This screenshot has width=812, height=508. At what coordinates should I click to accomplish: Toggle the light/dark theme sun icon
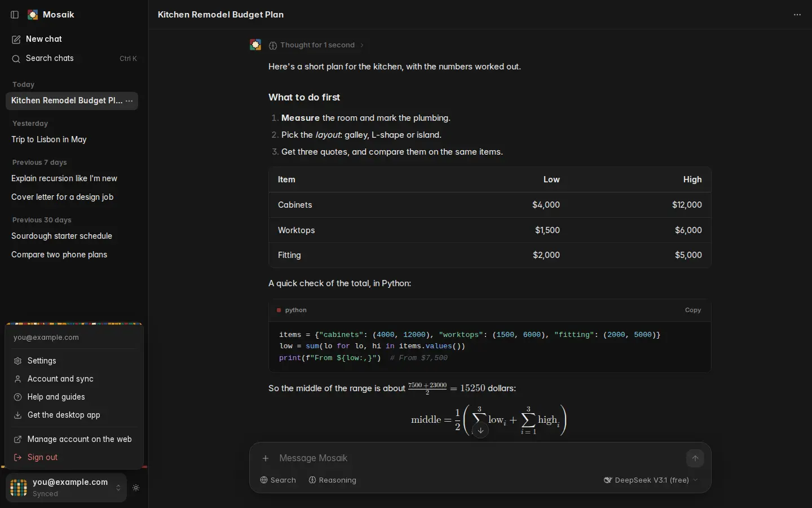(x=136, y=488)
